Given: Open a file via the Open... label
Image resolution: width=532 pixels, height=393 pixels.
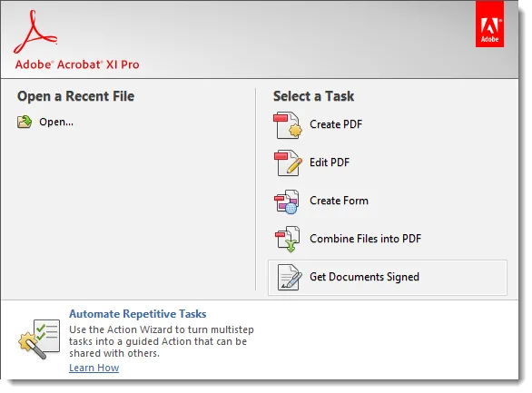Looking at the screenshot, I should [56, 122].
